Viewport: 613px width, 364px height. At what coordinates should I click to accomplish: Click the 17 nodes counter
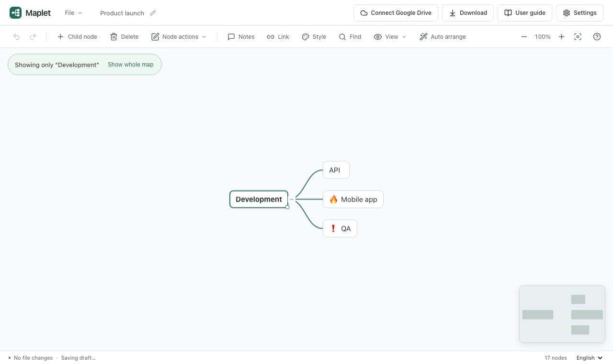coord(556,358)
